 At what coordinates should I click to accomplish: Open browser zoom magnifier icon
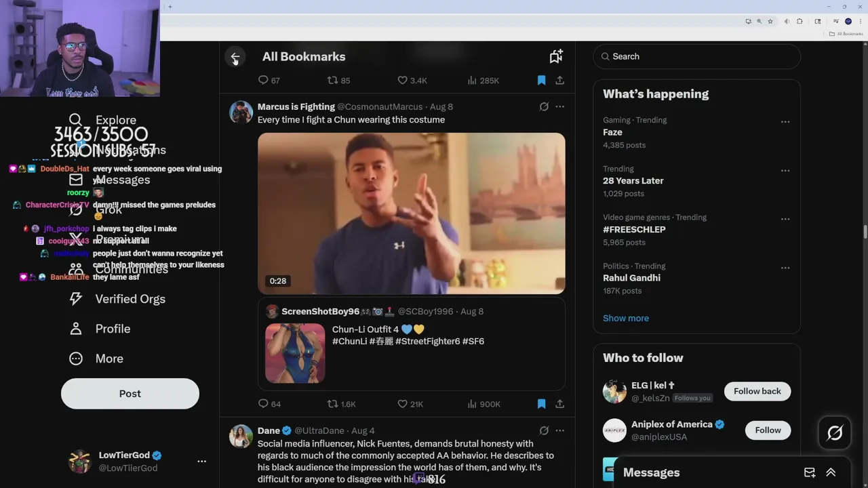759,21
